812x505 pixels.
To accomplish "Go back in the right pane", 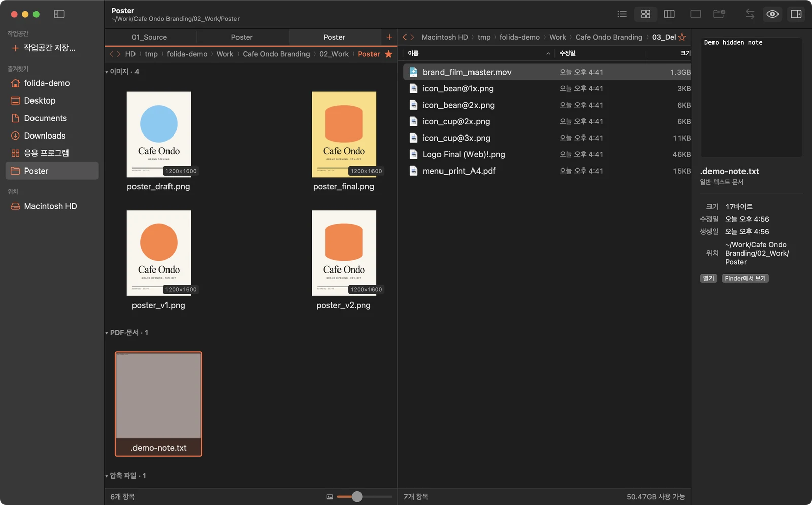I will pyautogui.click(x=405, y=37).
